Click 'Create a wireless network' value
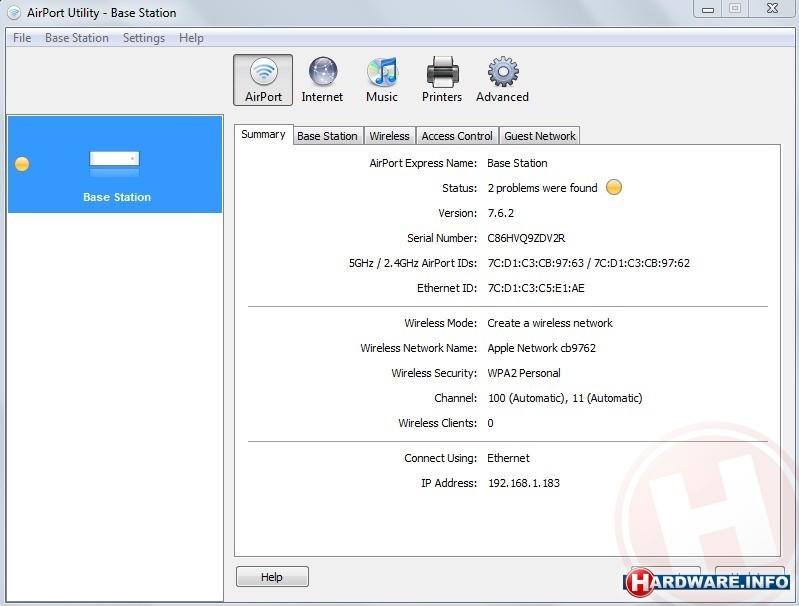Viewport: 799px width, 606px height. tap(550, 323)
